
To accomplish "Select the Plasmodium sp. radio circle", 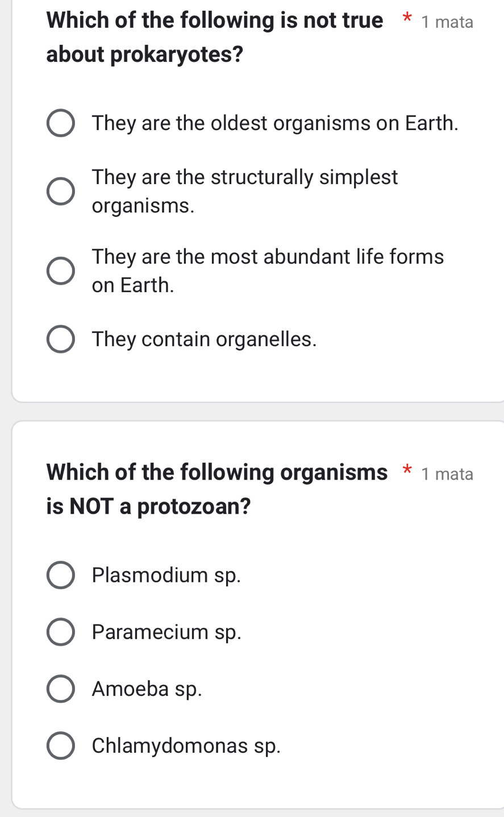I will click(60, 576).
